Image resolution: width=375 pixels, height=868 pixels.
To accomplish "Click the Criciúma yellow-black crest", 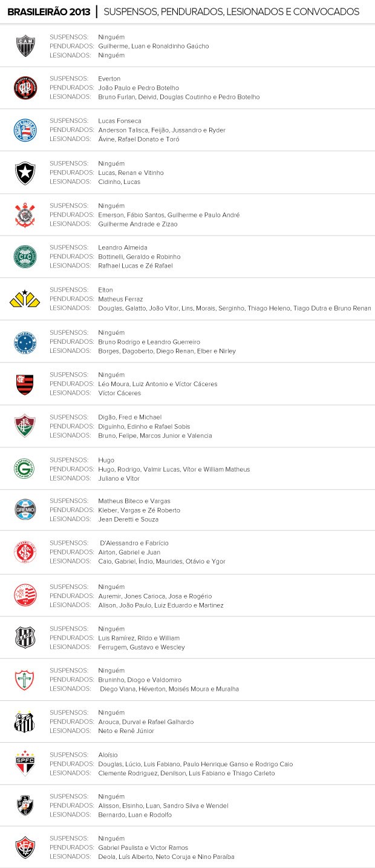I will pyautogui.click(x=25, y=299).
